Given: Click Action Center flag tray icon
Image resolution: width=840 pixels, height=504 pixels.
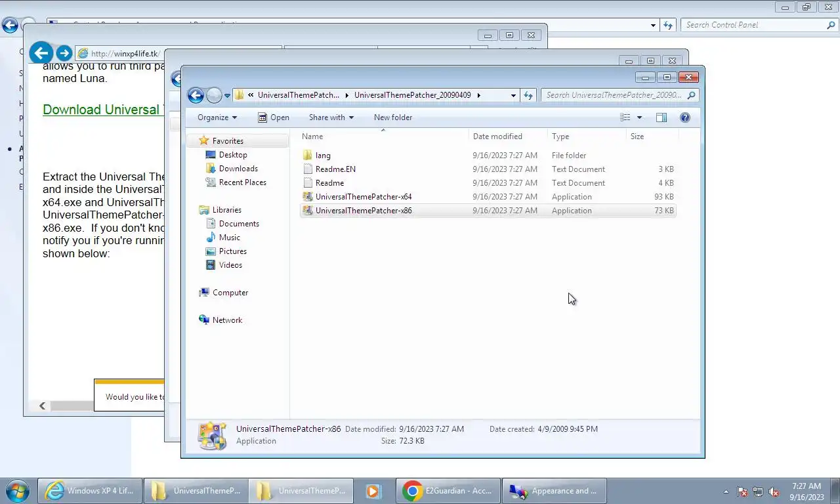Looking at the screenshot, I should (x=742, y=492).
